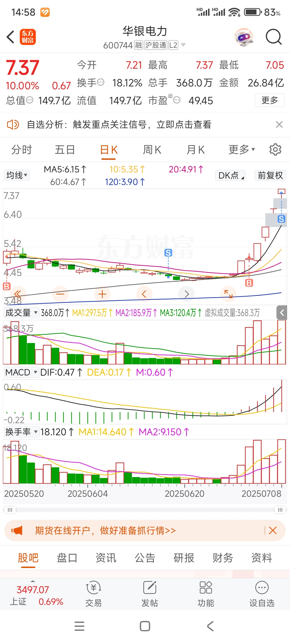Image resolution: width=290 pixels, height=644 pixels.
Task: Switch to 资讯 tab
Action: [x=106, y=558]
